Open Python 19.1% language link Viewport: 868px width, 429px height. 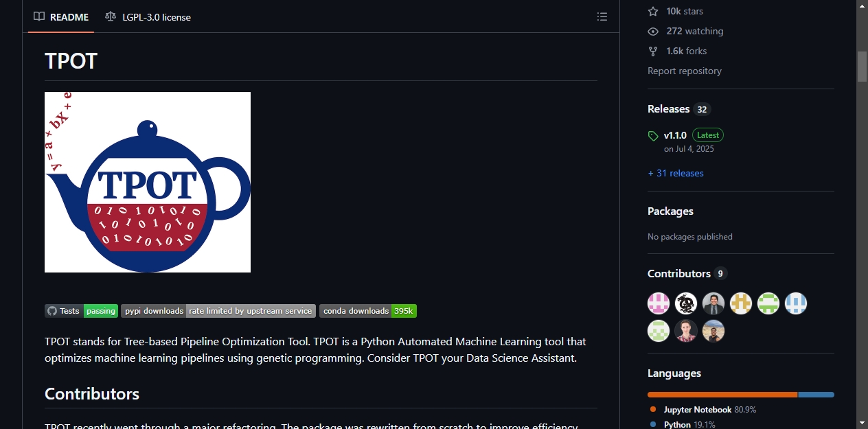[x=683, y=425]
